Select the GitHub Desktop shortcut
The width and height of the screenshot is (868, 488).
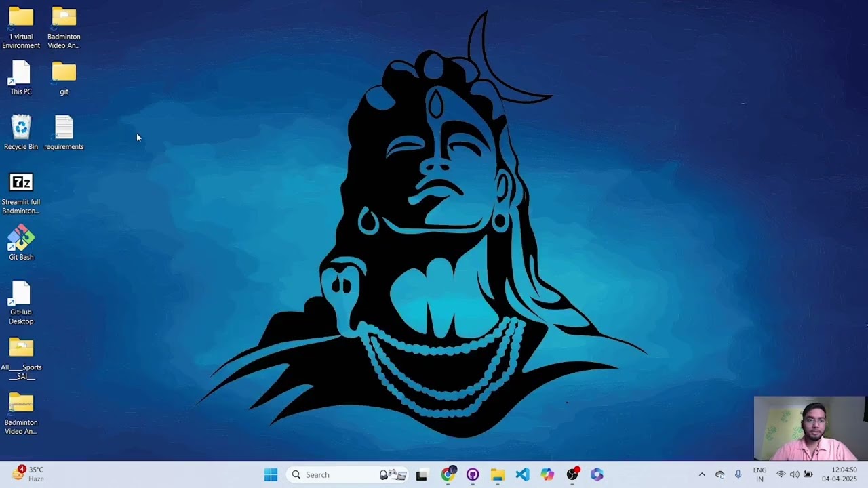(21, 303)
